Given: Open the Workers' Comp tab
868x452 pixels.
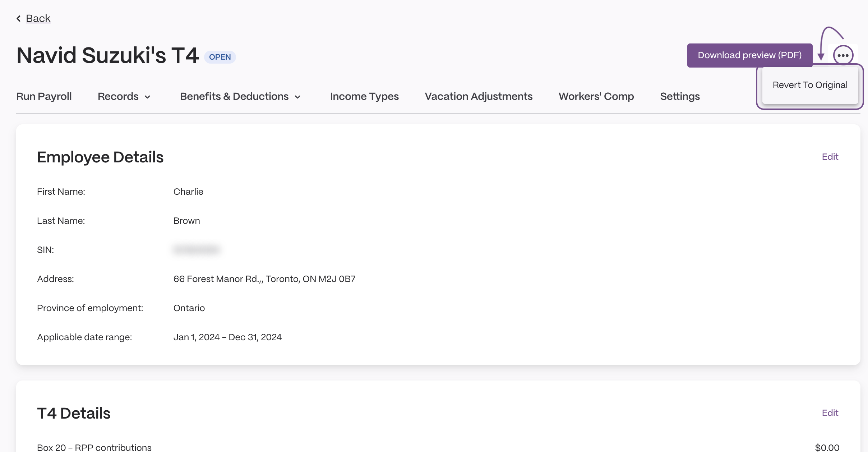Looking at the screenshot, I should click(596, 96).
